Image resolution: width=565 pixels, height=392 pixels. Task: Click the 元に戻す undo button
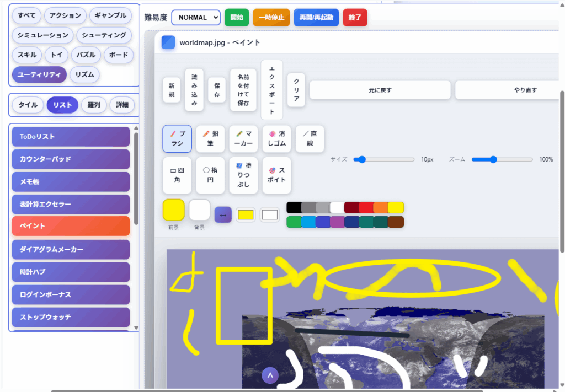point(380,90)
